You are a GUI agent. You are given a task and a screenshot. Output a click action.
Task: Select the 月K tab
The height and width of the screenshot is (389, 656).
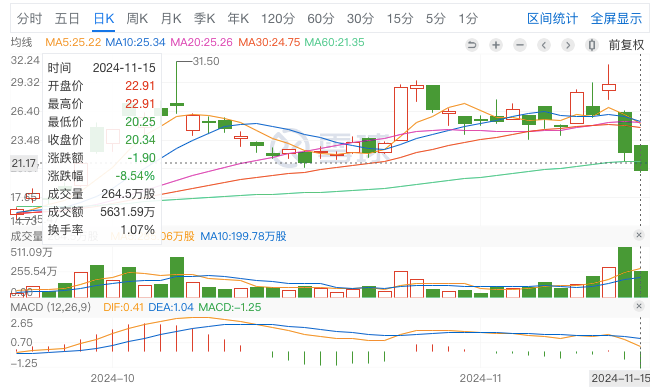pos(171,19)
